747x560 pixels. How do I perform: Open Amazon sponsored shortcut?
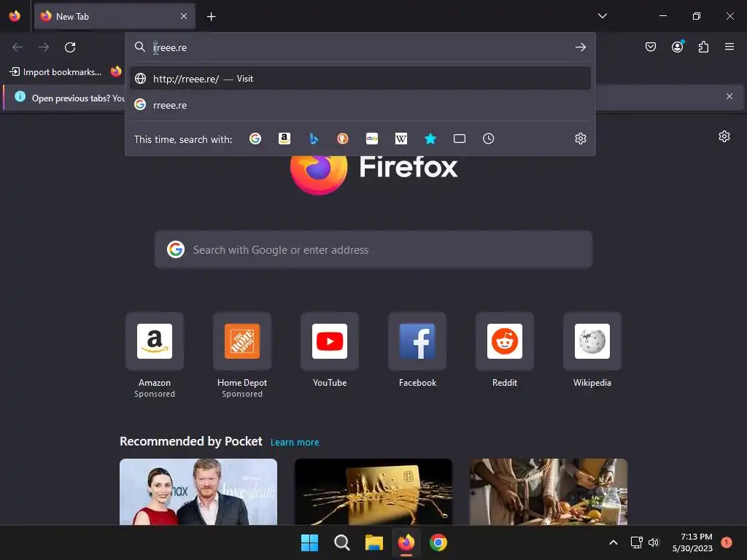[155, 341]
